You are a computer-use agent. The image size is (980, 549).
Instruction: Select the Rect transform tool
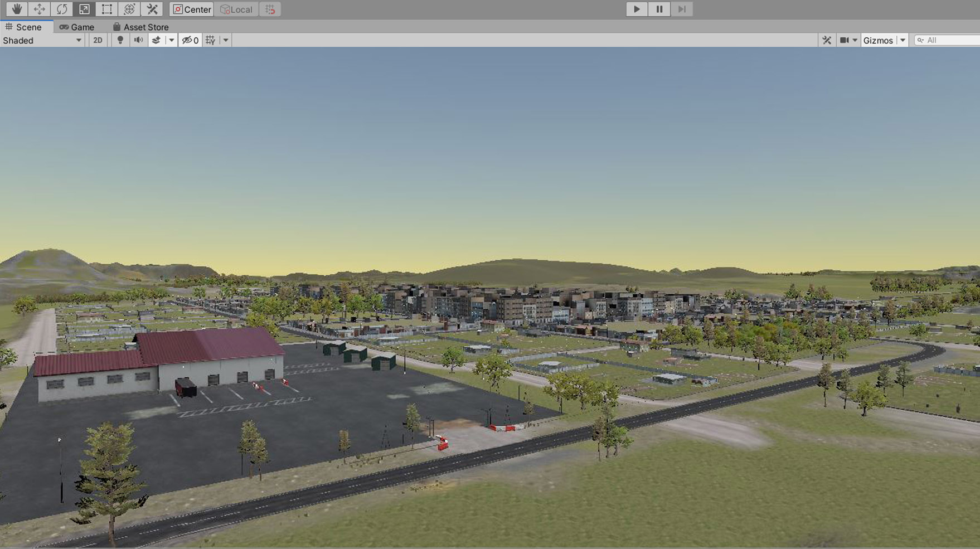[106, 9]
